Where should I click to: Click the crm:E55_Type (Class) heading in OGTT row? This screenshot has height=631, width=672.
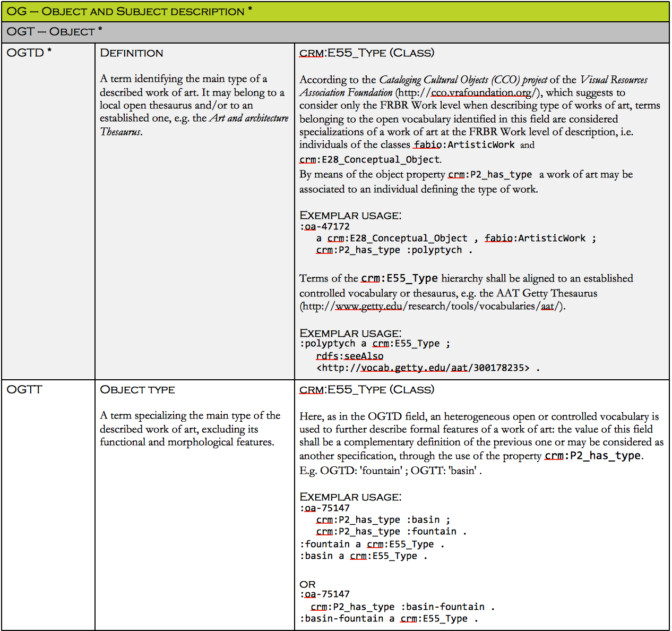click(x=367, y=389)
